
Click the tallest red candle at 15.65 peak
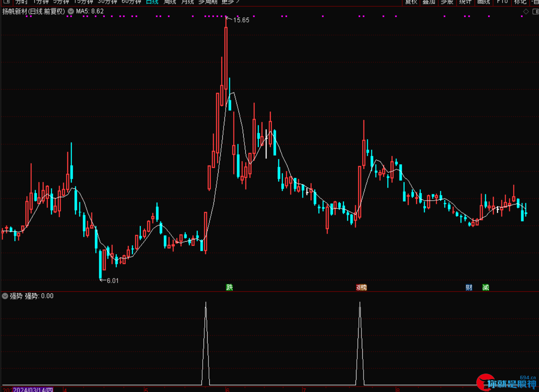point(226,59)
